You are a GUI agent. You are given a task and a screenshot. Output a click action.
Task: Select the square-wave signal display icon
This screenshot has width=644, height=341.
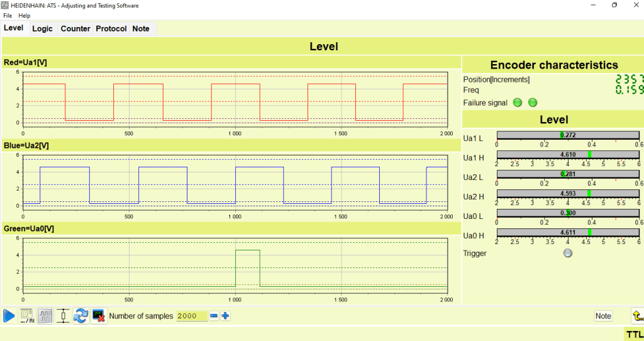tap(45, 316)
